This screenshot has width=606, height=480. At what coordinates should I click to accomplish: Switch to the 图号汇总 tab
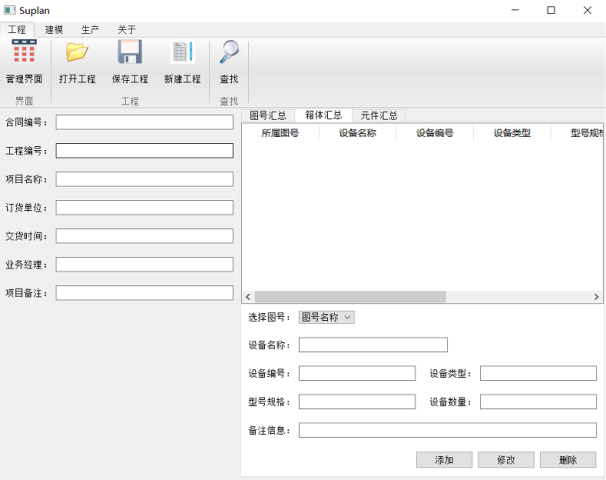(268, 115)
